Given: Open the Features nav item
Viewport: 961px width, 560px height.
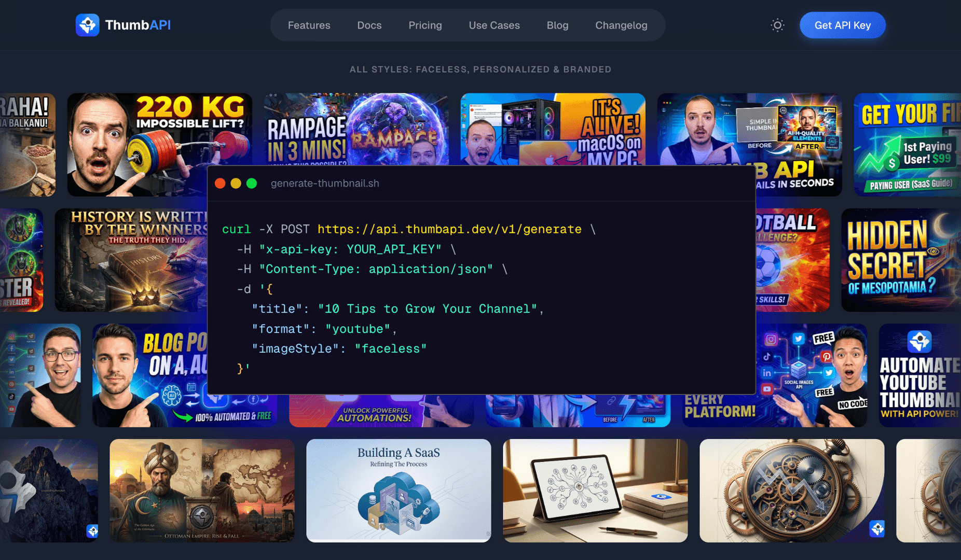Looking at the screenshot, I should tap(309, 25).
